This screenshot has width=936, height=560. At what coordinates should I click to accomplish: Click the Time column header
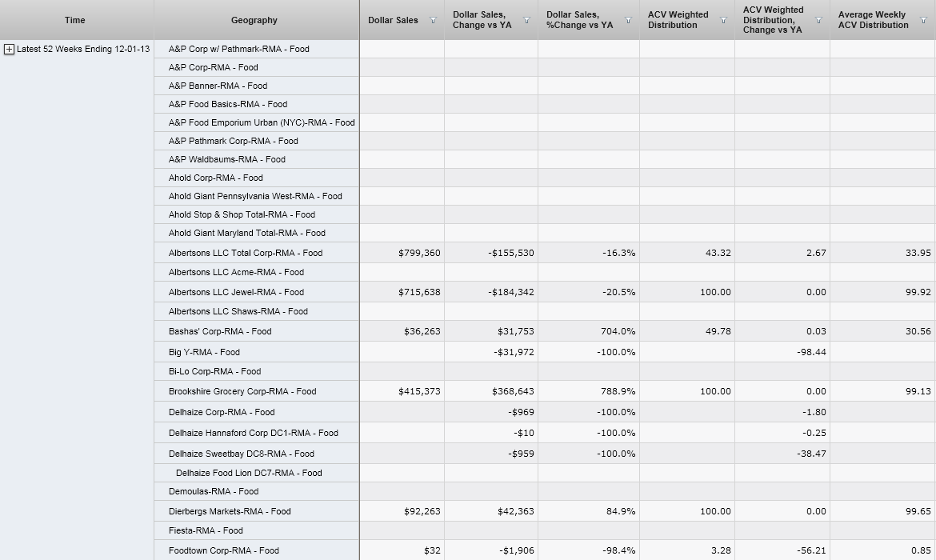(x=75, y=20)
